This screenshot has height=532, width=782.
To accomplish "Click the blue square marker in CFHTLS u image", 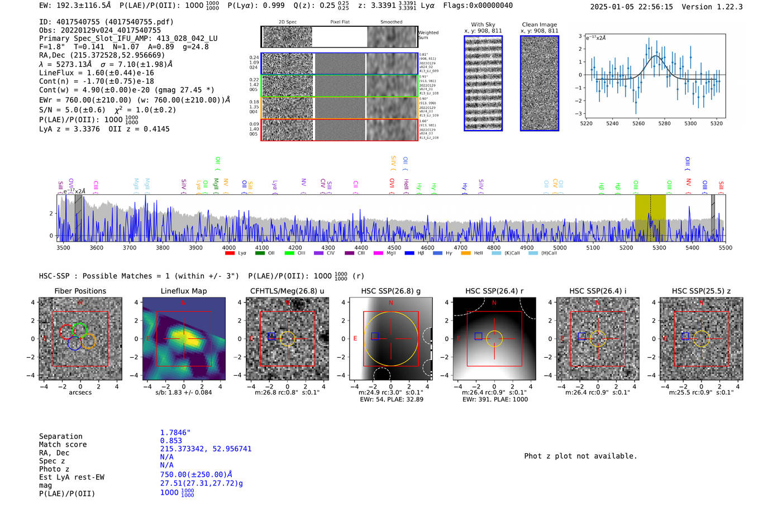I will coord(271,336).
